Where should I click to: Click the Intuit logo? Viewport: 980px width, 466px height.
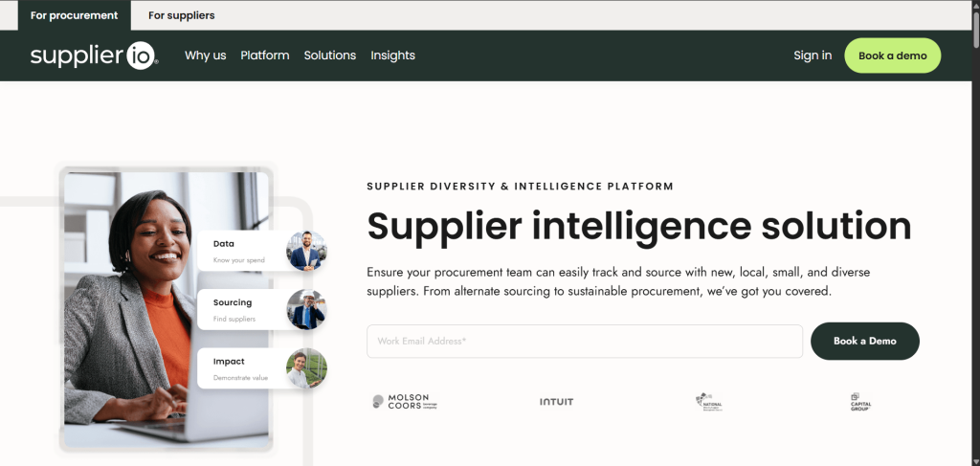pos(556,402)
